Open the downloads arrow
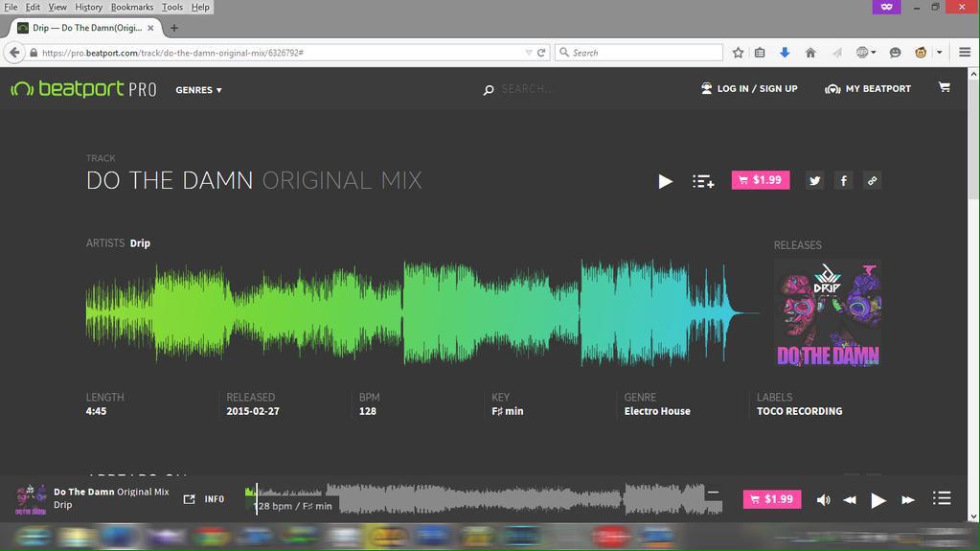Viewport: 980px width, 551px height. click(x=785, y=53)
